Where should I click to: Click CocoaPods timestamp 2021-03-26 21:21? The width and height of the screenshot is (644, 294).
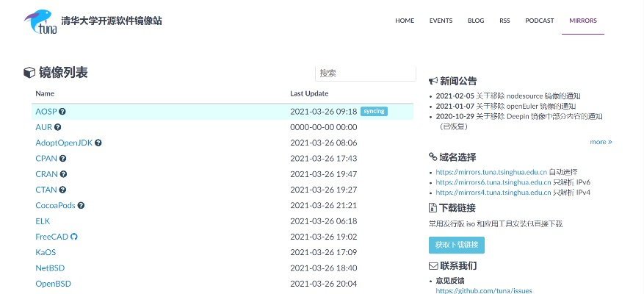324,205
